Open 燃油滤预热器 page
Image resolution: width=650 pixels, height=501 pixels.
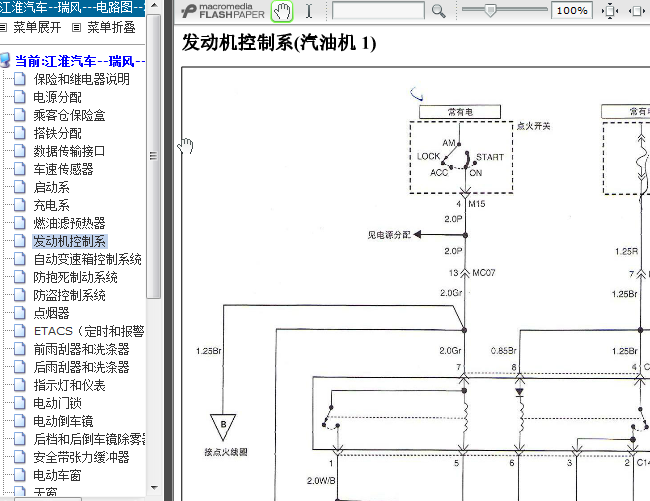coord(69,223)
